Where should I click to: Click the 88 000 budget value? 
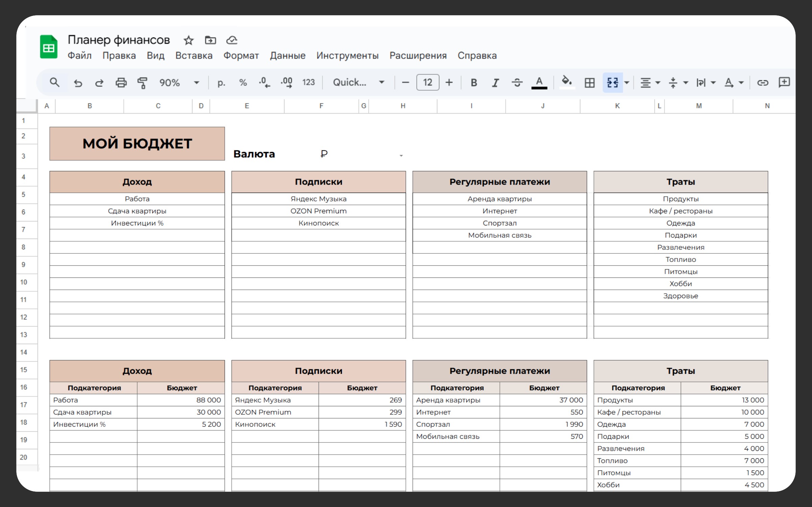pyautogui.click(x=181, y=400)
